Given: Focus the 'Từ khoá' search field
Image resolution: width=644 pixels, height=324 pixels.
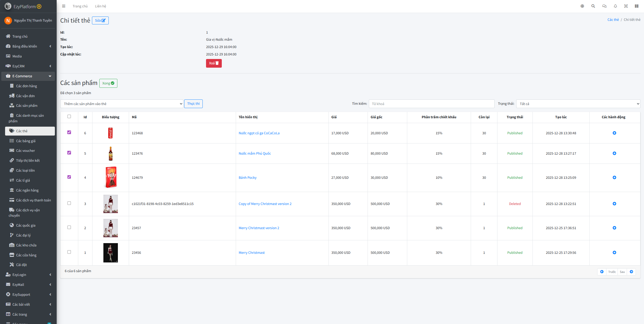Looking at the screenshot, I should [x=431, y=104].
